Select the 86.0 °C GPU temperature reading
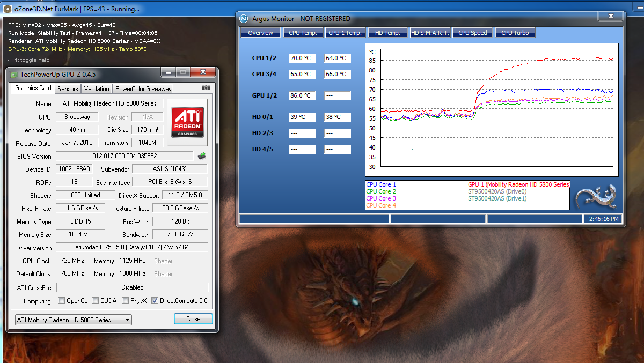Screen dimensions: 644x363 302,96
